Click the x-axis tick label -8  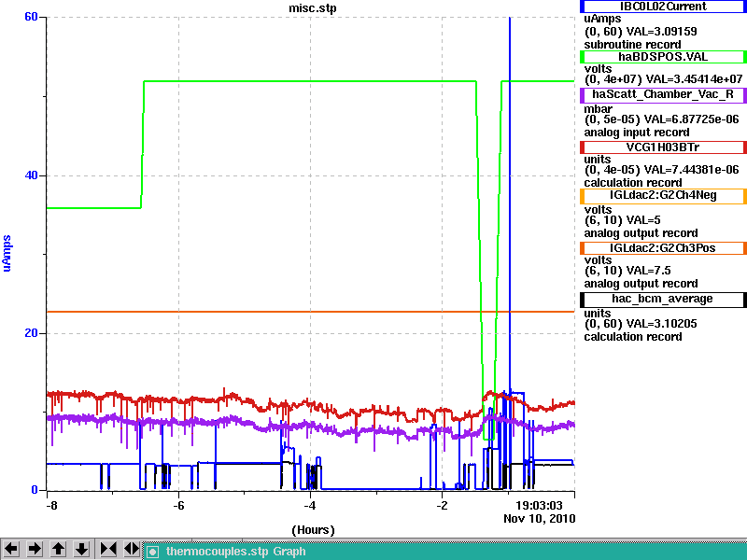point(51,505)
